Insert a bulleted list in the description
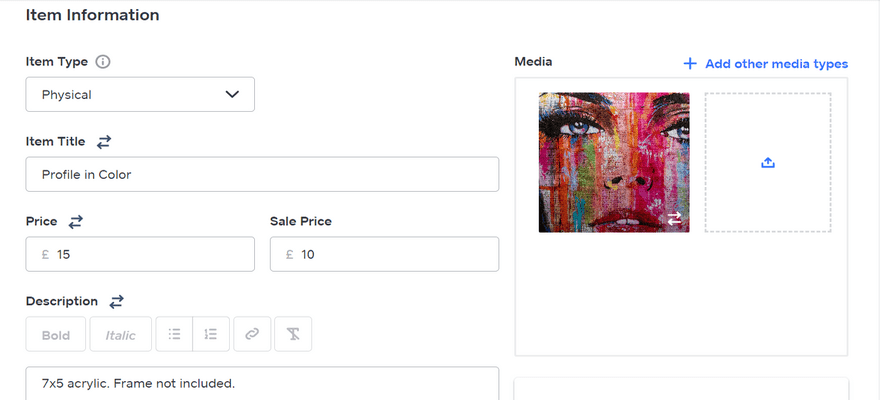 coord(174,335)
